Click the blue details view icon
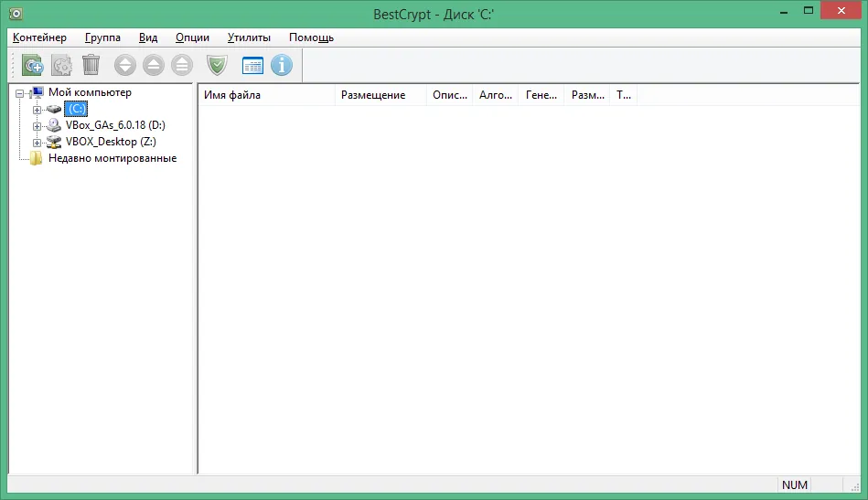The height and width of the screenshot is (500, 868). (253, 65)
